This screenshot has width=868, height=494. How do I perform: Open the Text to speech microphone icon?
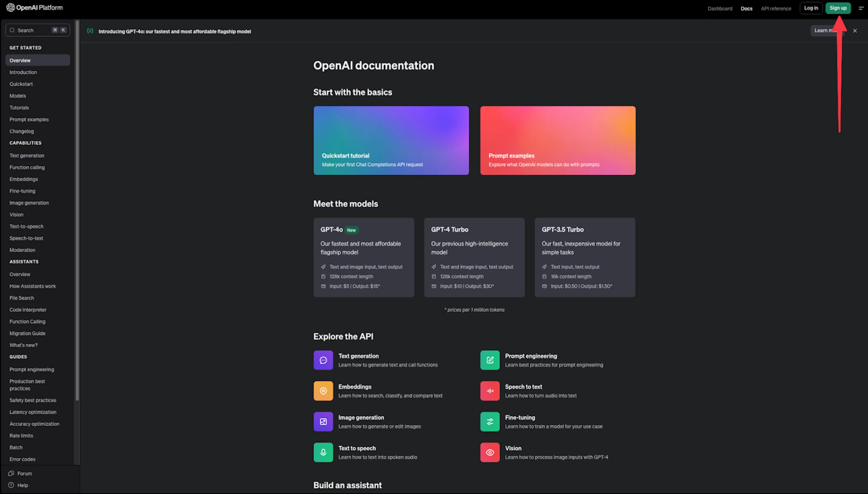(x=323, y=452)
